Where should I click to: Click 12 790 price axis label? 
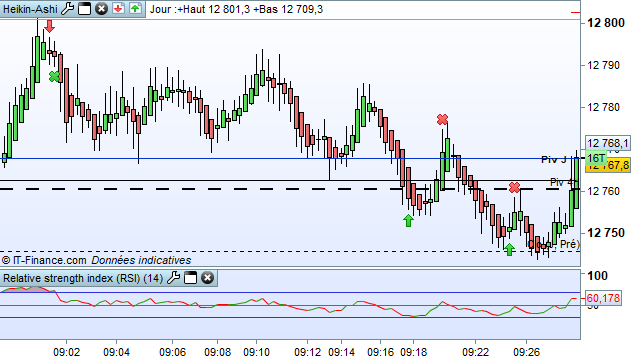click(603, 65)
